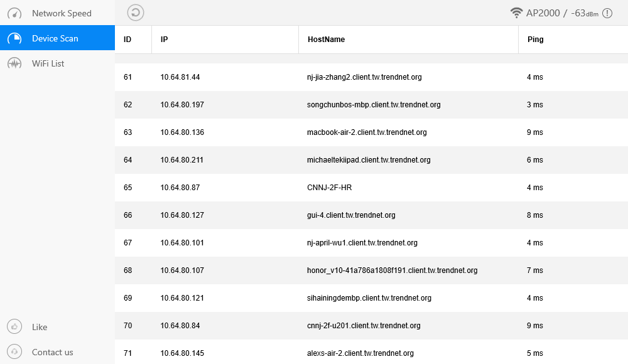Select the Device Scan pie icon

pos(14,38)
